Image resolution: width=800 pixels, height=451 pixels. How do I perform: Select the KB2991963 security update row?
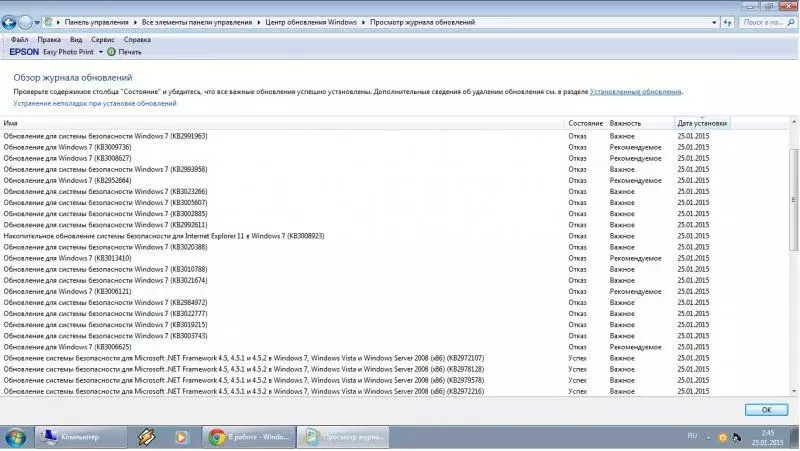pos(394,136)
